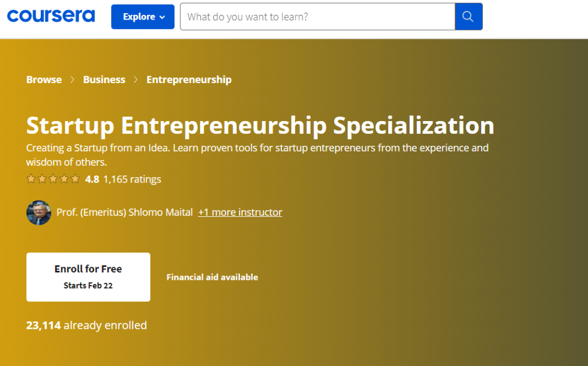Screen dimensions: 588x366
Task: Select the Entrepreneurship breadcrumb item
Action: (x=189, y=80)
